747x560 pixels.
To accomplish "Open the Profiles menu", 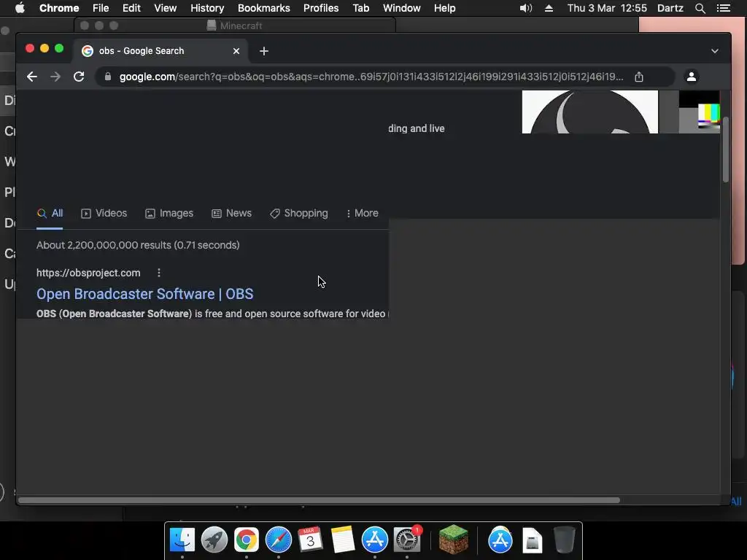I will point(321,8).
